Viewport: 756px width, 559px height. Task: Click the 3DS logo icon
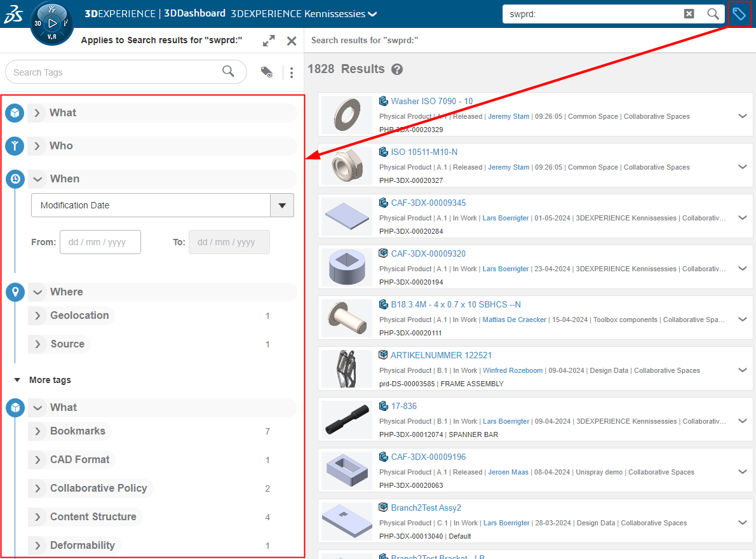(x=13, y=14)
